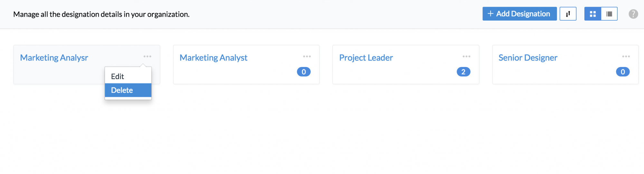The height and width of the screenshot is (174, 644).
Task: Click the Add Designation button
Action: 519,14
